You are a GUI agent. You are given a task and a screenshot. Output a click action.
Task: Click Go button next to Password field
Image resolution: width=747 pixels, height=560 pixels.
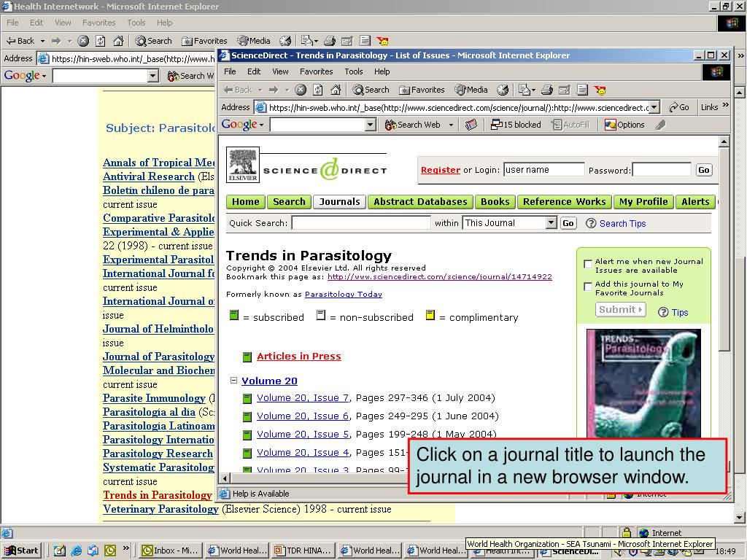704,170
